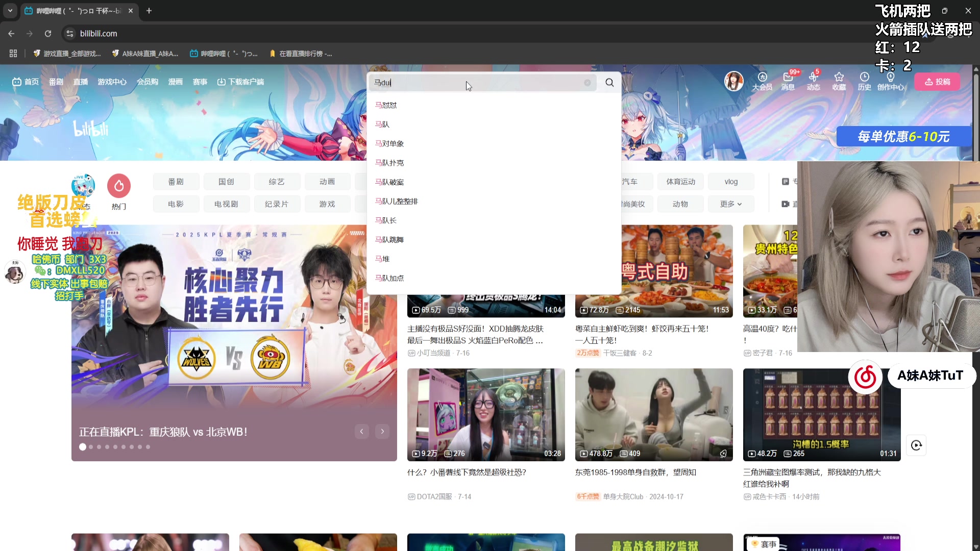Open the 漫画 nav menu item
The width and height of the screenshot is (980, 551).
pos(176,82)
